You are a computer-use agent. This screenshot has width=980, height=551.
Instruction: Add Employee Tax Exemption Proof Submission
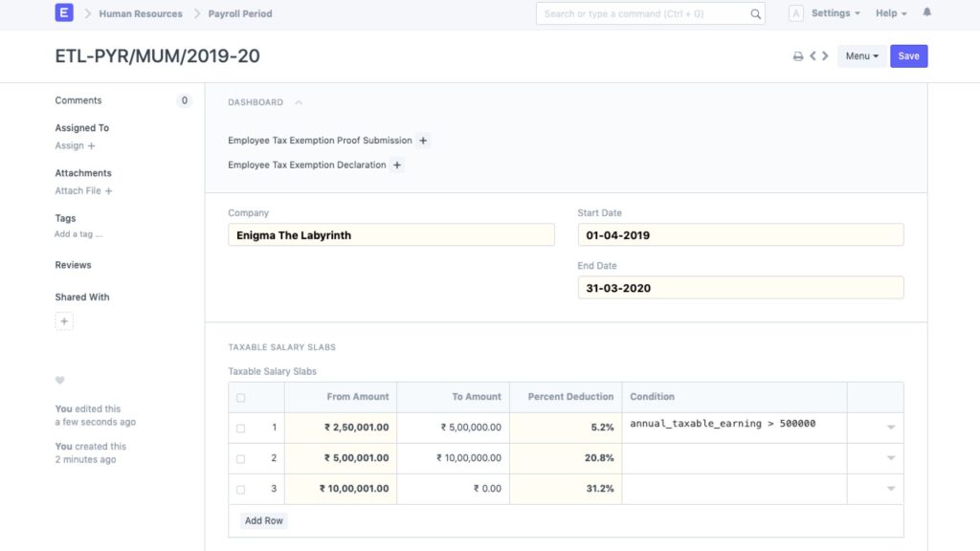[x=423, y=141]
